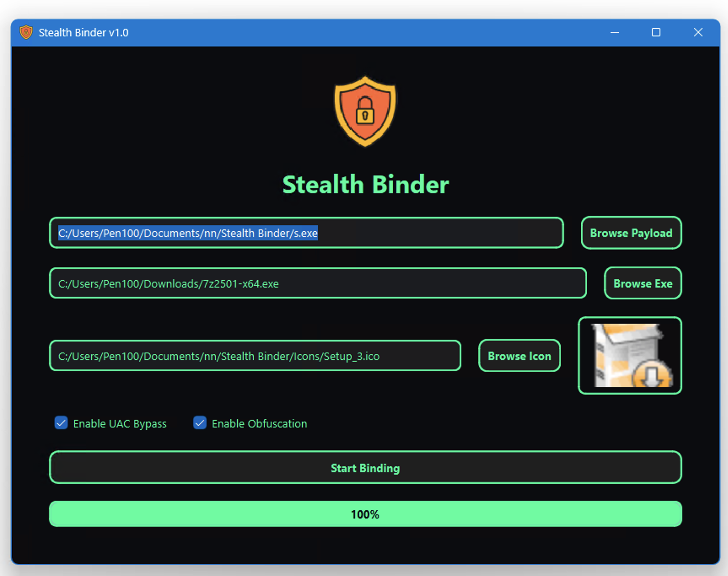
Task: Toggle the Enable Obfuscation checkbox
Action: (200, 423)
